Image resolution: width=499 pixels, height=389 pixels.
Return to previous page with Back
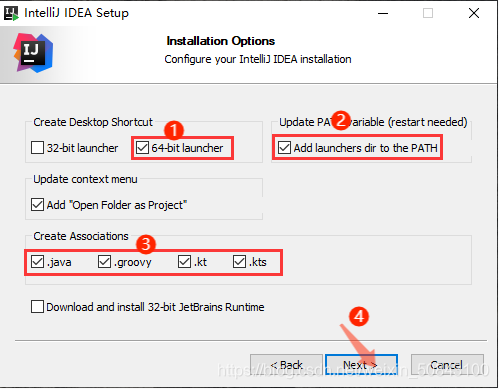(286, 365)
